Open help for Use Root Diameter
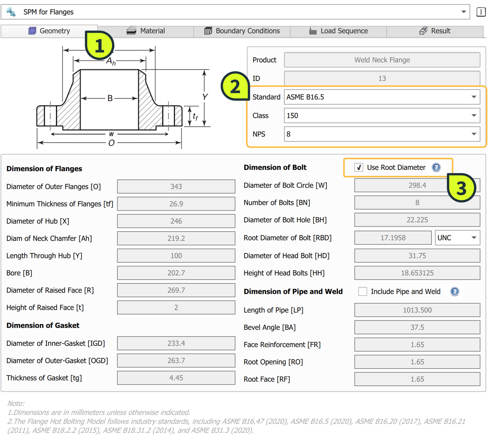The image size is (490, 448). pyautogui.click(x=436, y=167)
